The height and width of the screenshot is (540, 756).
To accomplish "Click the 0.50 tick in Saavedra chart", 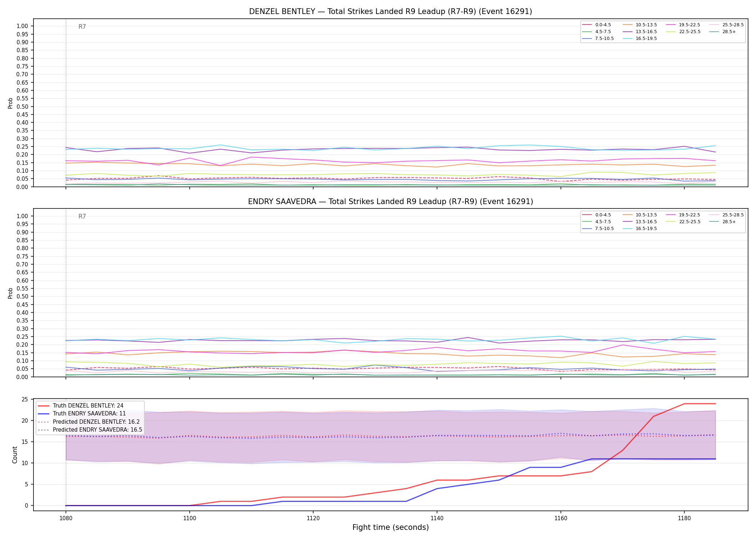I will (x=22, y=297).
